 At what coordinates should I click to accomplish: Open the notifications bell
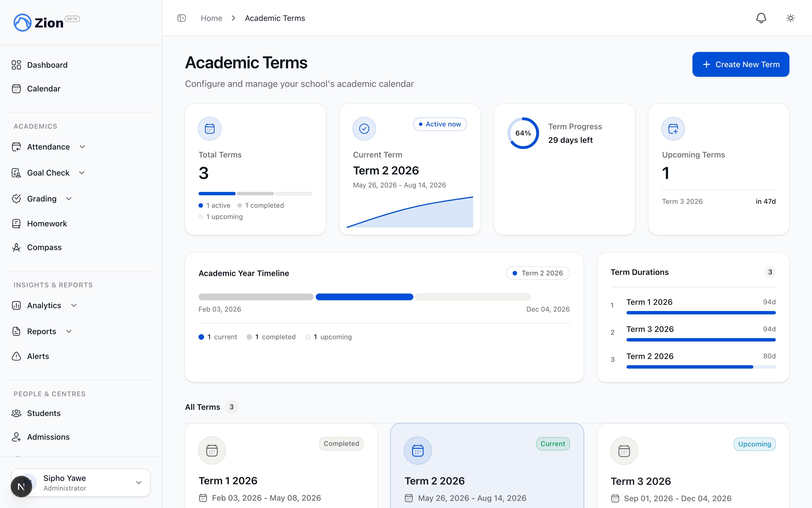click(x=761, y=18)
